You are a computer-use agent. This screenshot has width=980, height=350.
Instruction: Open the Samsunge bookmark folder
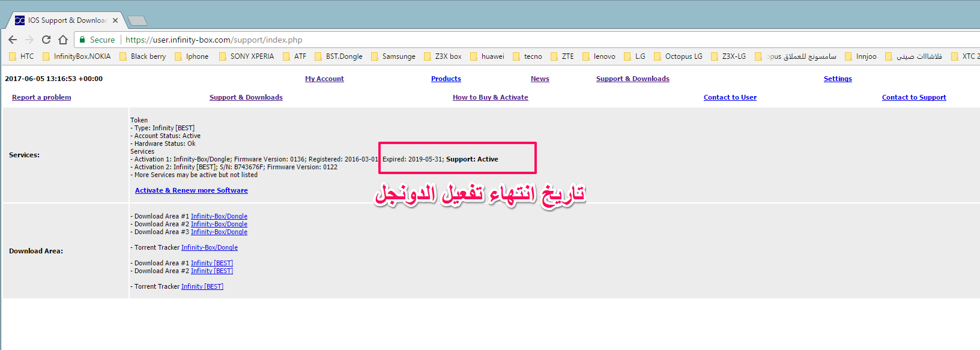[393, 56]
